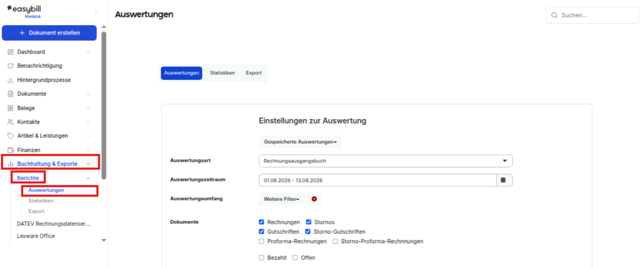
Task: Click the easybill Invoice logo
Action: 24,12
